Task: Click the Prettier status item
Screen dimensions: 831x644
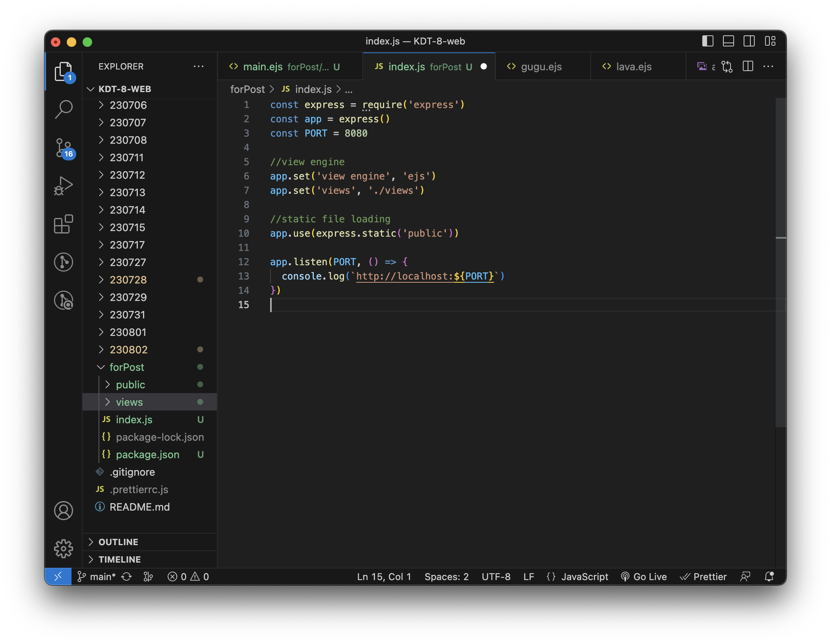Action: 703,577
